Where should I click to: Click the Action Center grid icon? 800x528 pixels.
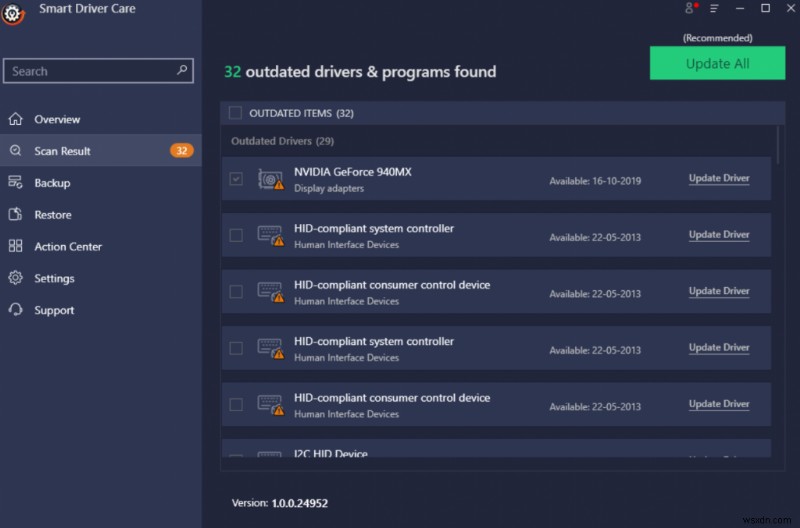(x=15, y=246)
